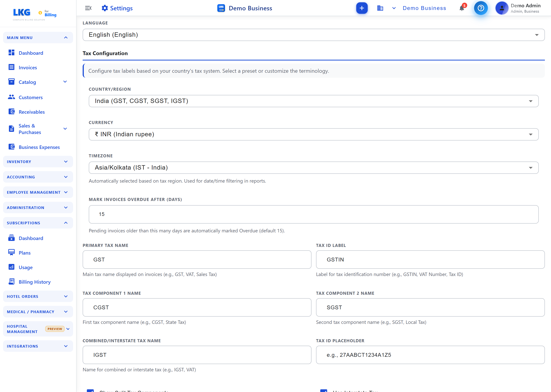551x392 pixels.
Task: Click the business building icon in header
Action: (x=380, y=8)
